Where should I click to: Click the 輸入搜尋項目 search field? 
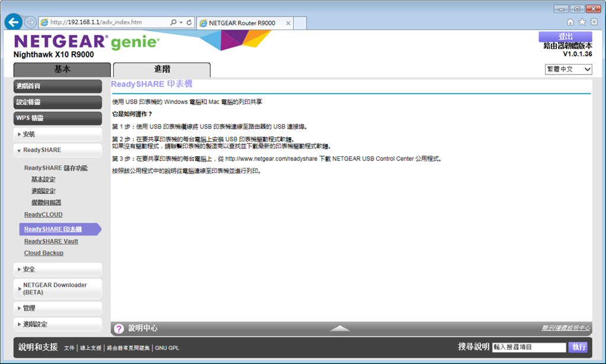529,347
